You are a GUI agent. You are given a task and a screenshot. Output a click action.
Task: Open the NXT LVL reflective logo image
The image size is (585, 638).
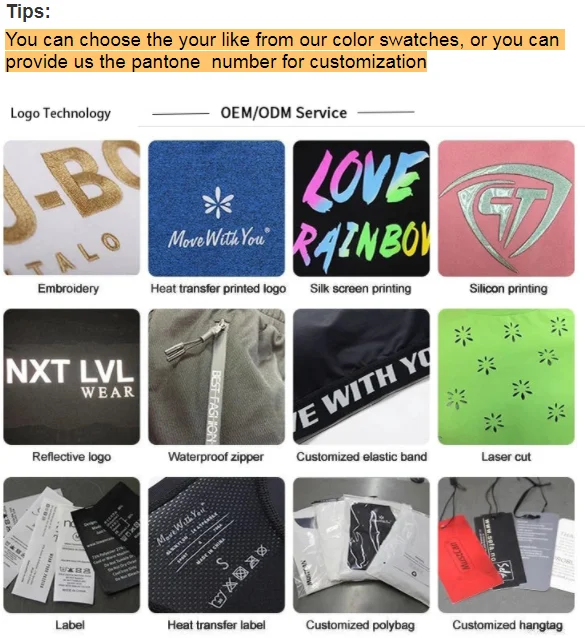click(x=72, y=377)
